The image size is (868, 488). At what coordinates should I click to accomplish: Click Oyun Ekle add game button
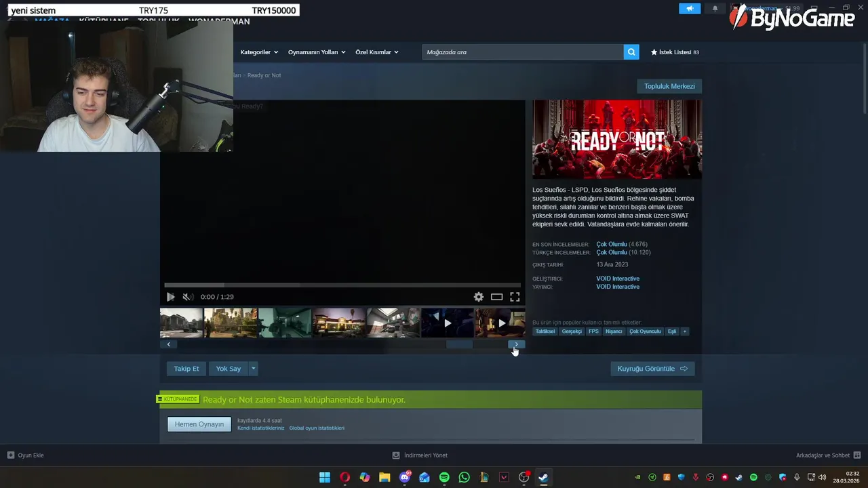click(25, 455)
